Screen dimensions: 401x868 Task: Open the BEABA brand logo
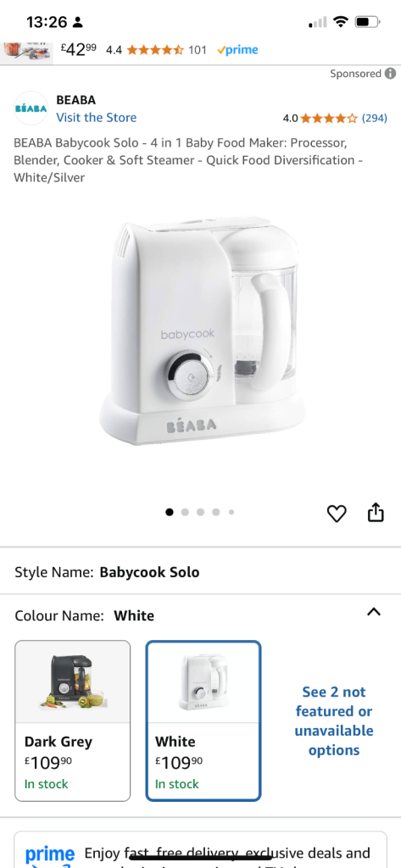(x=31, y=108)
